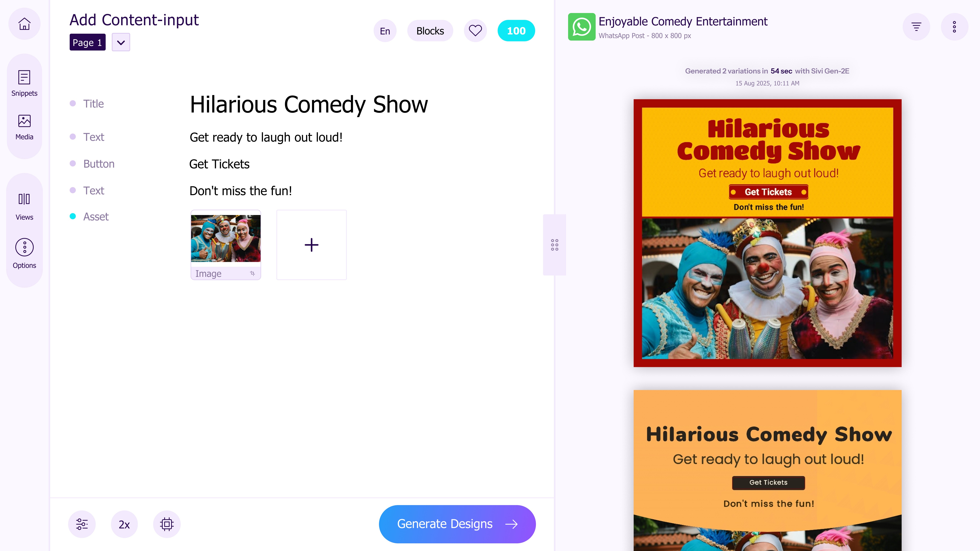Open generation settings via the sliders icon
The image size is (980, 551).
click(81, 524)
